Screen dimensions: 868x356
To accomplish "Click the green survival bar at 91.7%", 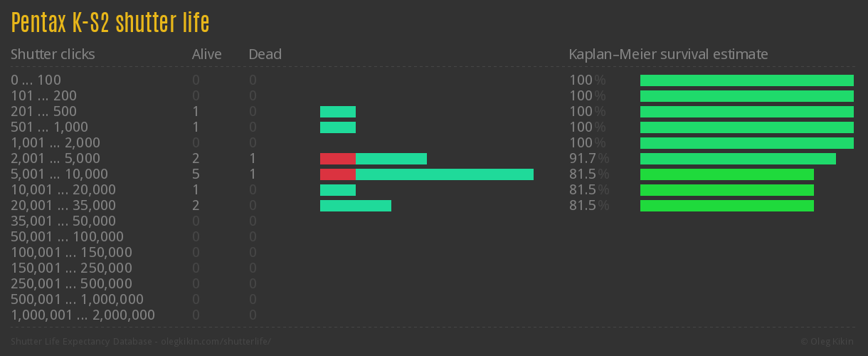I will 738,159.
